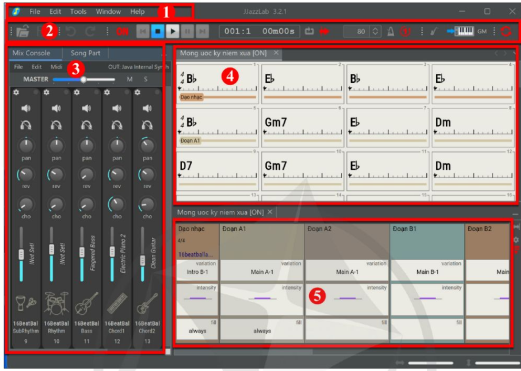Open the Tools menu
The image size is (521, 371).
(78, 12)
